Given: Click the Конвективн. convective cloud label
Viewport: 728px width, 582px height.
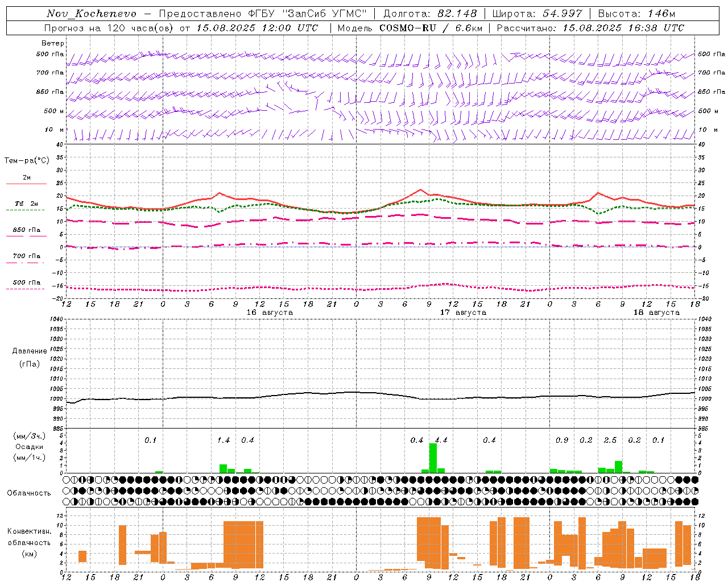Looking at the screenshot, I should [x=29, y=531].
